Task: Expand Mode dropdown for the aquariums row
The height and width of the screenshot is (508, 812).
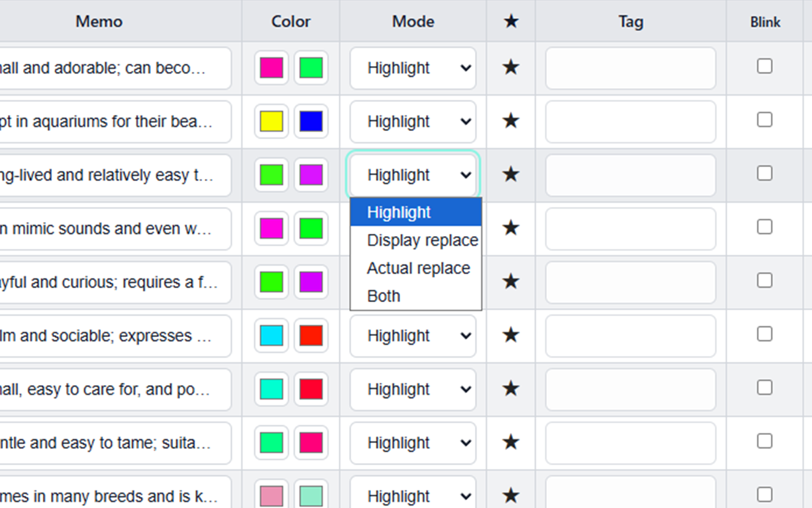Action: (413, 122)
